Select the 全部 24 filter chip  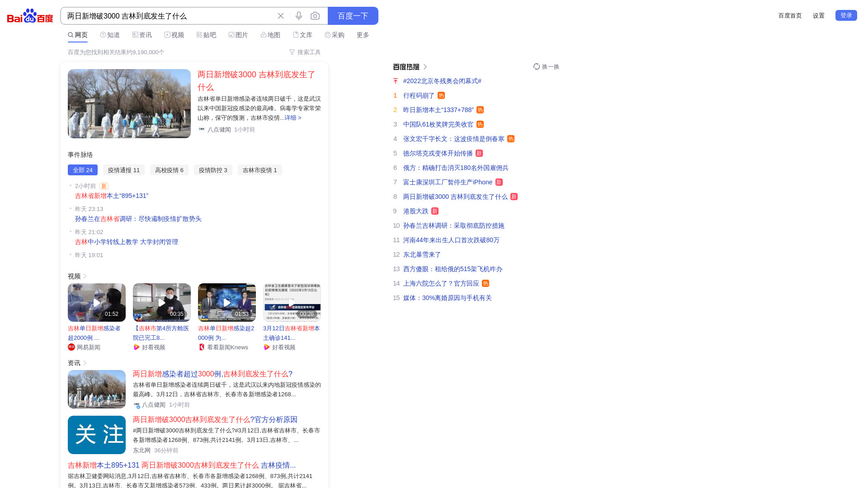83,170
